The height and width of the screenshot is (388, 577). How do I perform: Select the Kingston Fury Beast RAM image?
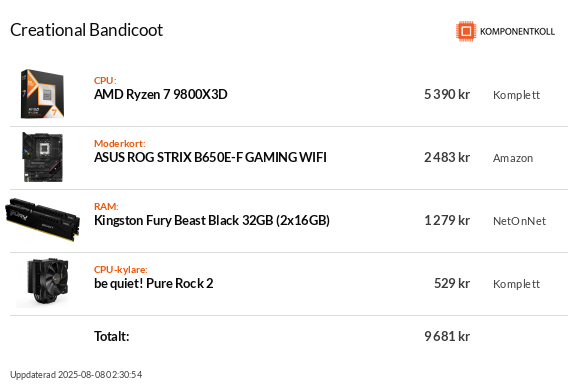[43, 219]
